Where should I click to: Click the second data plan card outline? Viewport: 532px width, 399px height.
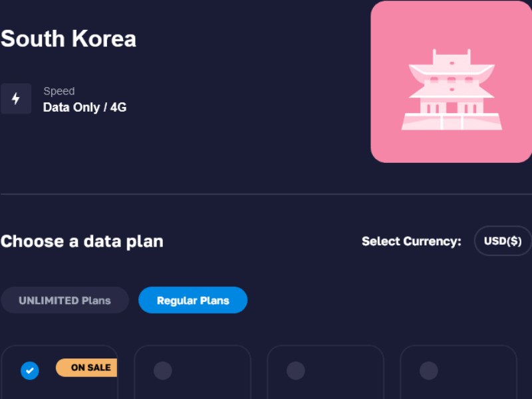(192, 372)
